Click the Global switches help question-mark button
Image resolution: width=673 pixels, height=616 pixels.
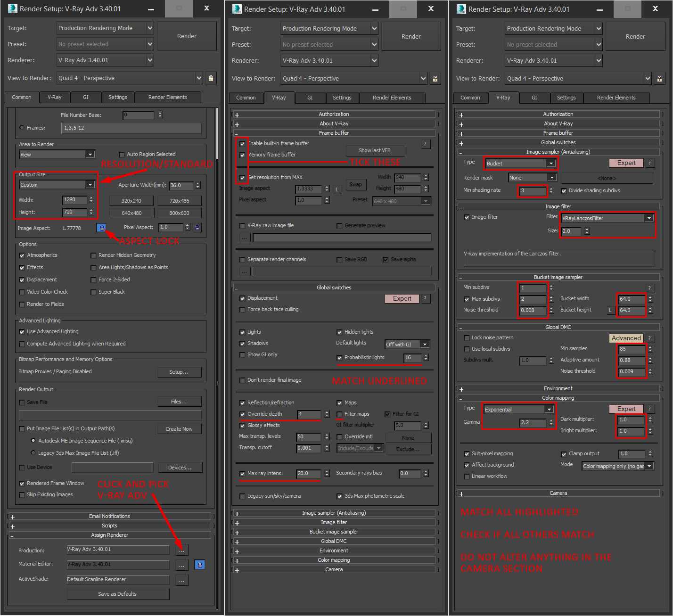point(425,298)
